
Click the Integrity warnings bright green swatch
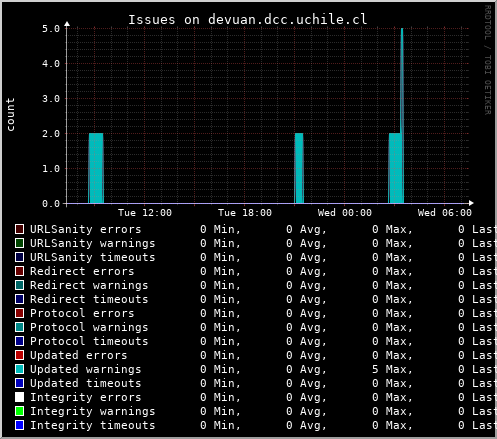19,411
